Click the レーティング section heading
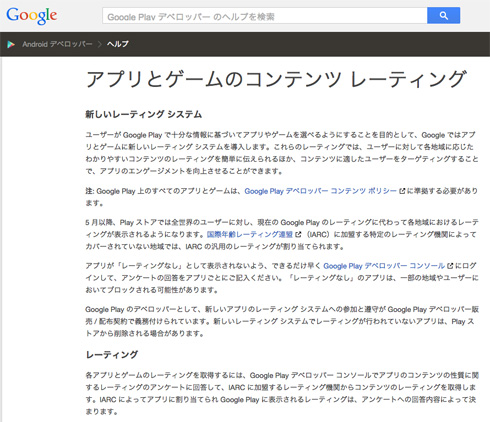The height and width of the screenshot is (422, 490). tap(112, 355)
